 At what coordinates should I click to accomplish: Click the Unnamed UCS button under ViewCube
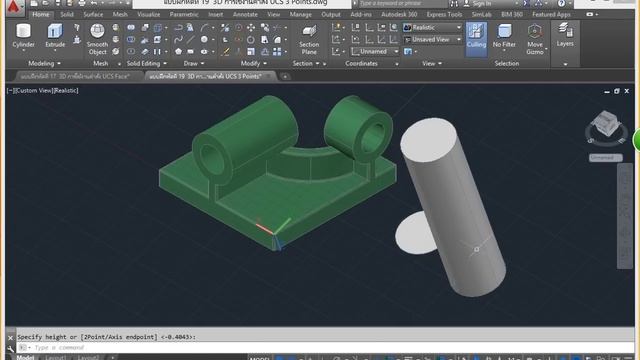click(x=606, y=158)
